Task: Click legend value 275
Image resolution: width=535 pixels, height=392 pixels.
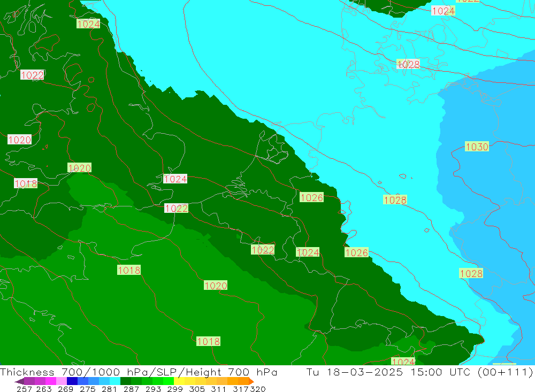Action: point(87,389)
